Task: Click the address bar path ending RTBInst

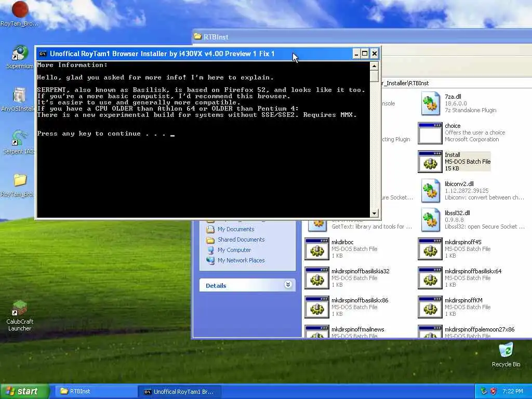Action: tap(405, 83)
